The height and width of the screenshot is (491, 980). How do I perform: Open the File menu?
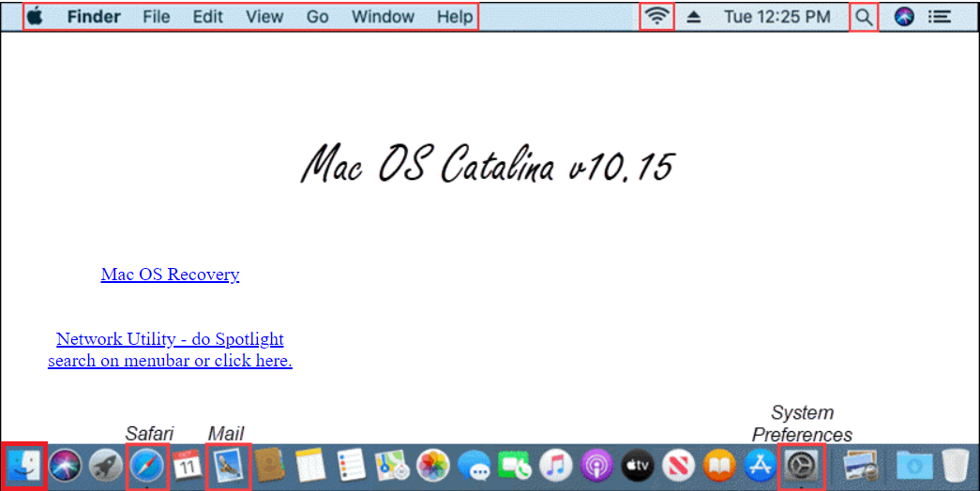[x=157, y=17]
